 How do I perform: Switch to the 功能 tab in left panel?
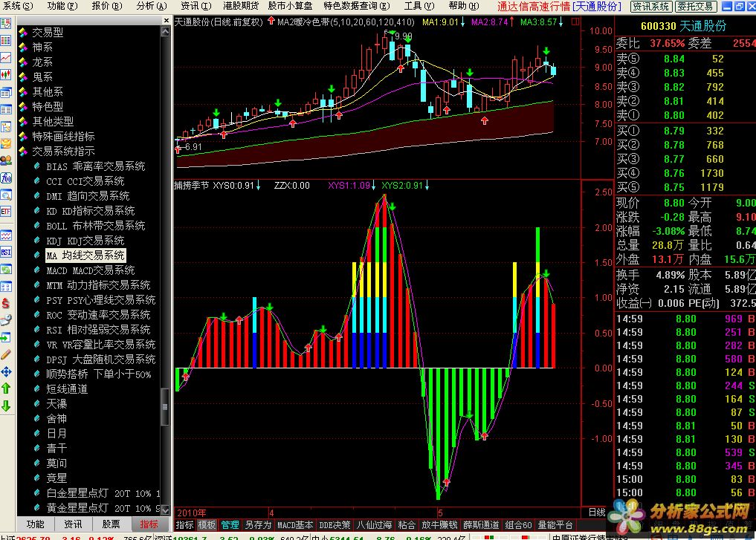pyautogui.click(x=36, y=524)
